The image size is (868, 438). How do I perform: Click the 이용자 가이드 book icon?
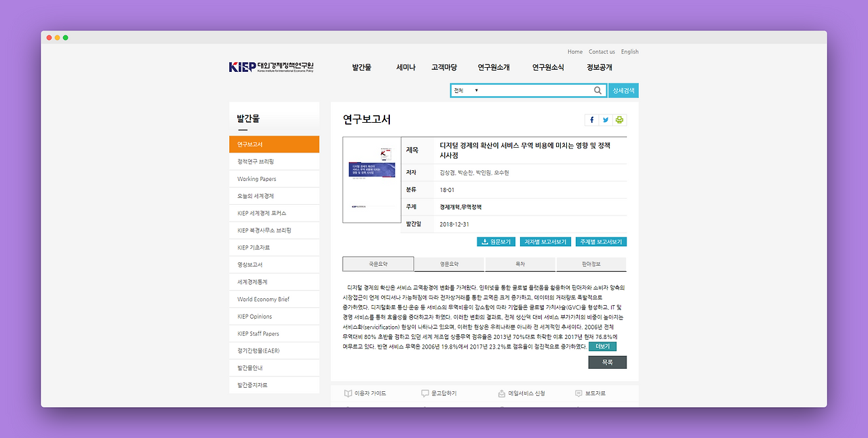click(x=348, y=393)
